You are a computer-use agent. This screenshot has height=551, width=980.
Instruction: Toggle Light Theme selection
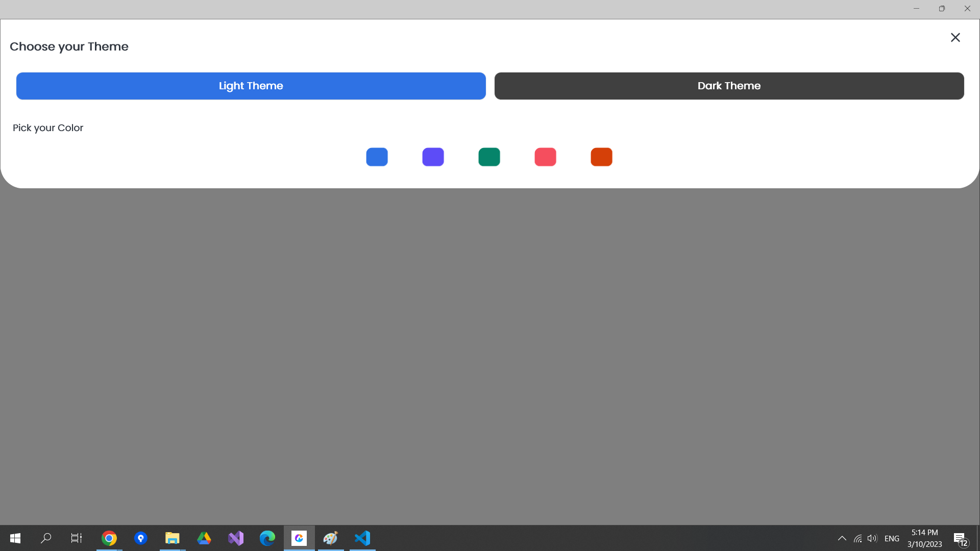pos(251,86)
